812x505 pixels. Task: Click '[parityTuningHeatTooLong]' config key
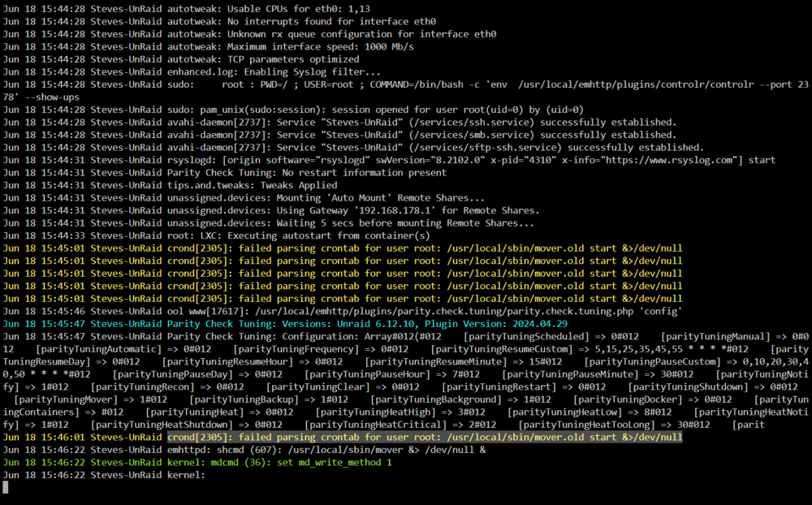(587, 425)
